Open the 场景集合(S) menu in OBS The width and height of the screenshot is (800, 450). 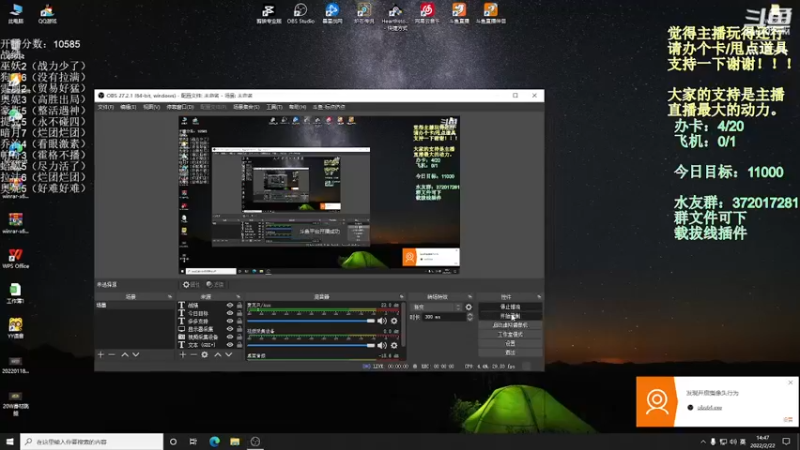click(x=246, y=107)
